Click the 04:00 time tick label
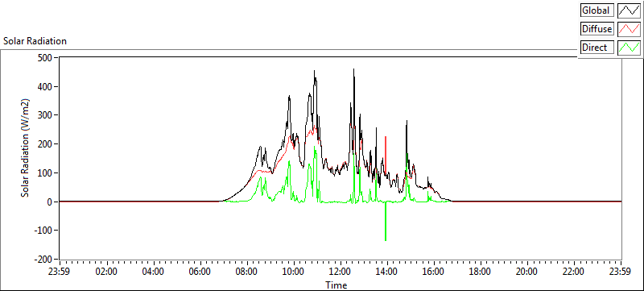The image size is (644, 291). [154, 272]
